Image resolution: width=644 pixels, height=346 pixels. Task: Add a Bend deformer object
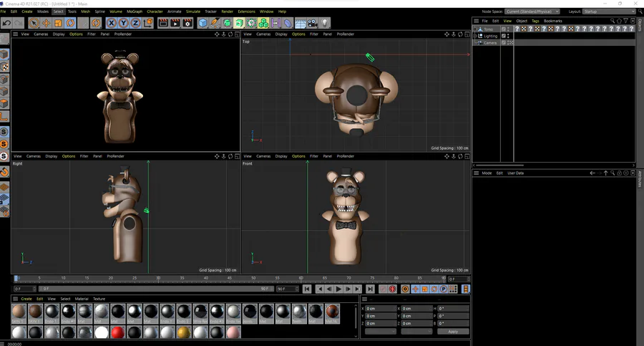click(288, 23)
